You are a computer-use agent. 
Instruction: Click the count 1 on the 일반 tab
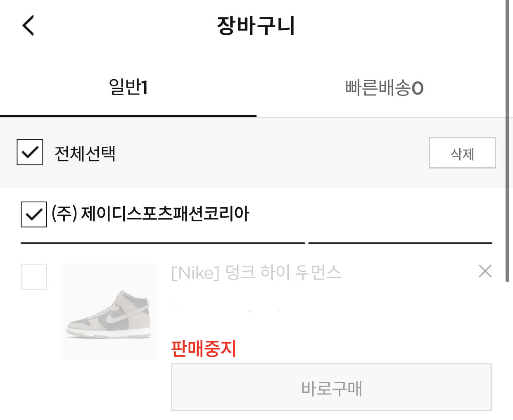[x=144, y=88]
